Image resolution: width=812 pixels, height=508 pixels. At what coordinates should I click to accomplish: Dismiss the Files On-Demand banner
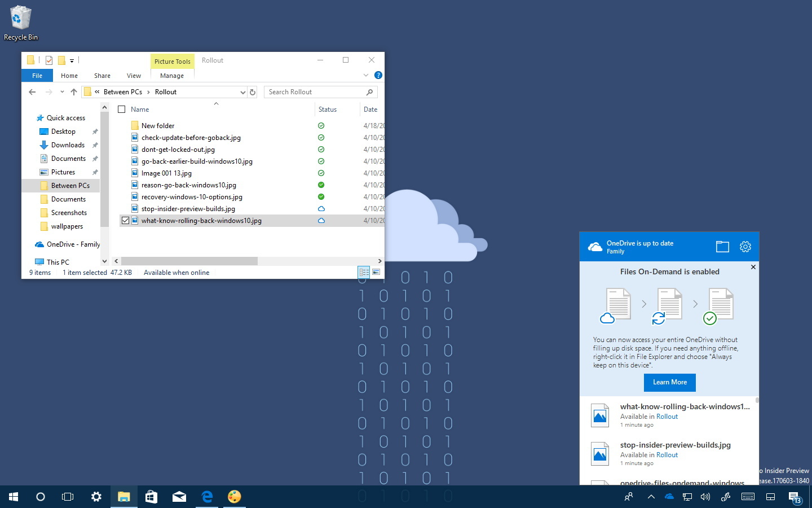(753, 267)
